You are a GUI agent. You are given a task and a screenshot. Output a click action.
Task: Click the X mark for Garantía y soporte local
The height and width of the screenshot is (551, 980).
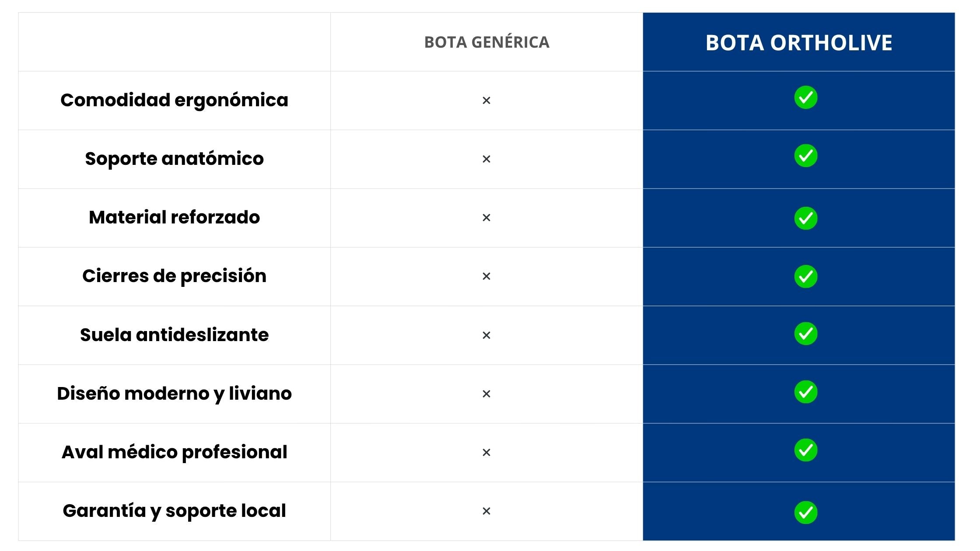point(486,511)
